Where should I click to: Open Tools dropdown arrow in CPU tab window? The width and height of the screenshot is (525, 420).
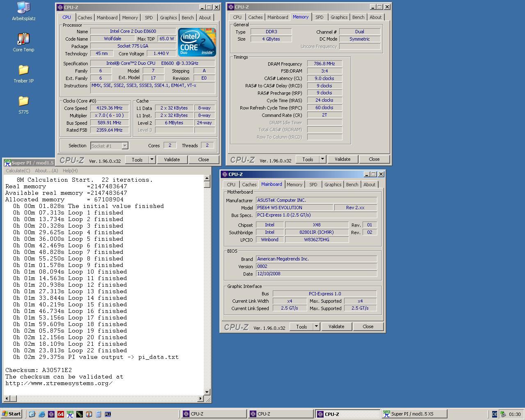coord(152,160)
